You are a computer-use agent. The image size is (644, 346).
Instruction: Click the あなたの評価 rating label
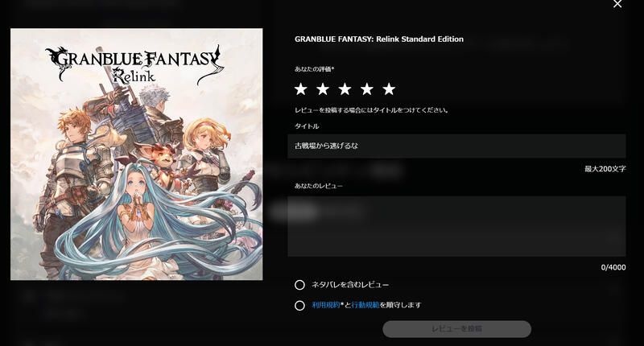(x=314, y=69)
